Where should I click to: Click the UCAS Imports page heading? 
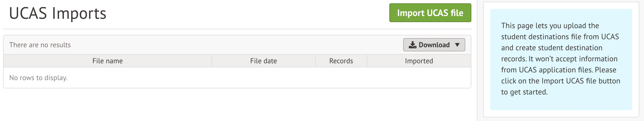coord(58,13)
